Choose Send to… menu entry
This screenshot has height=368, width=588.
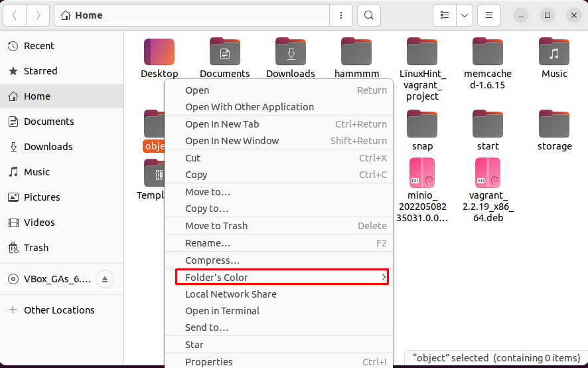(279, 327)
